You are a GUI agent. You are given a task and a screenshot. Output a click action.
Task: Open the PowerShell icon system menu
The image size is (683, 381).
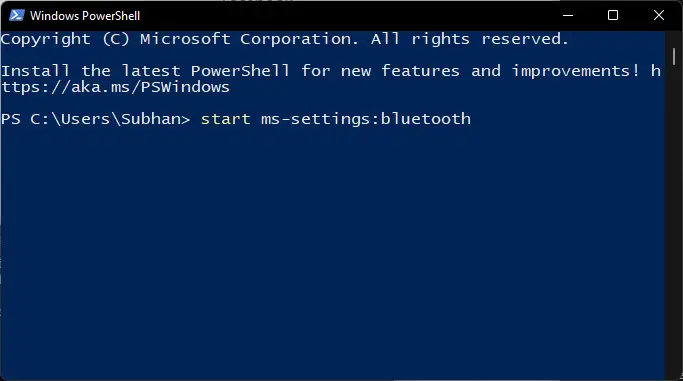point(17,16)
